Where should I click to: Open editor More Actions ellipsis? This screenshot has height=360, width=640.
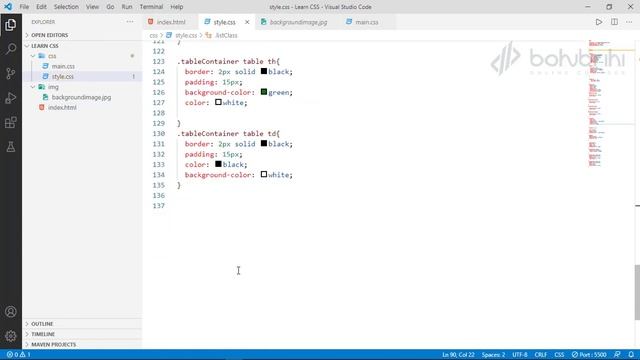629,22
